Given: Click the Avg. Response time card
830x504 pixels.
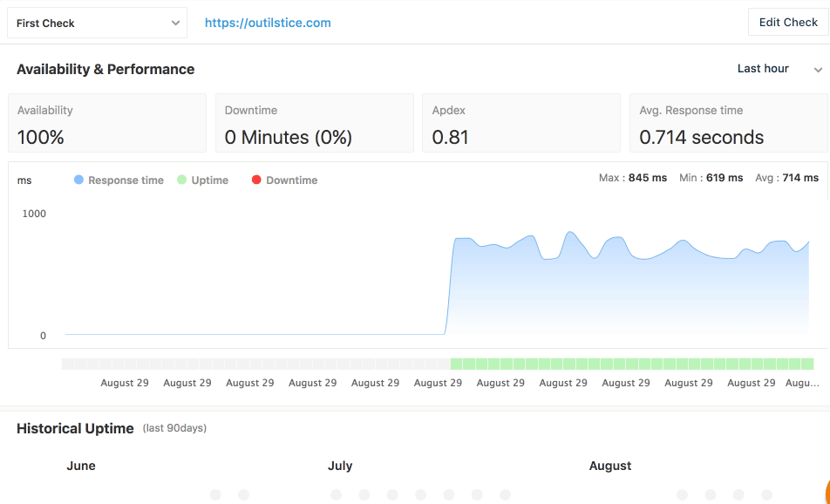Looking at the screenshot, I should click(728, 123).
